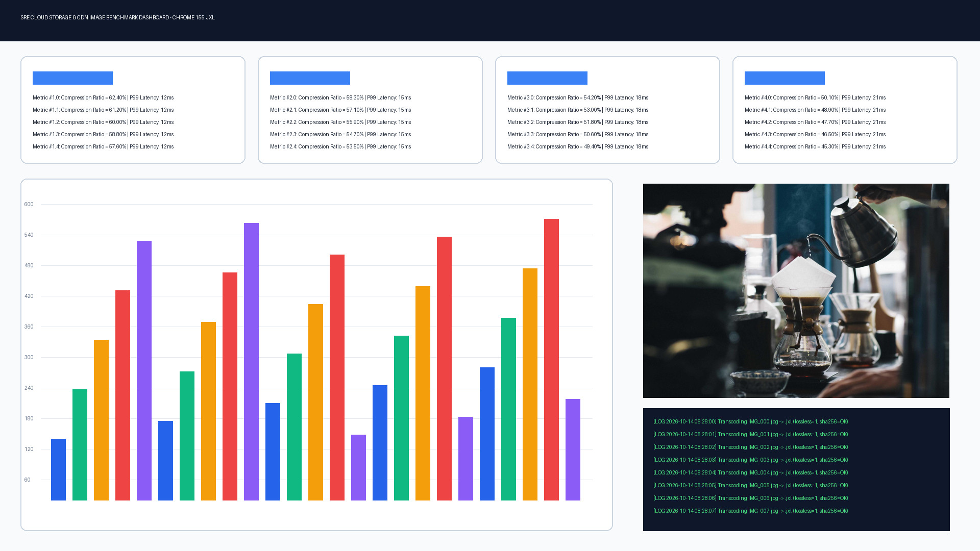The height and width of the screenshot is (551, 980).
Task: Select Metric #4.0 line with 50.10%
Action: coord(815,97)
